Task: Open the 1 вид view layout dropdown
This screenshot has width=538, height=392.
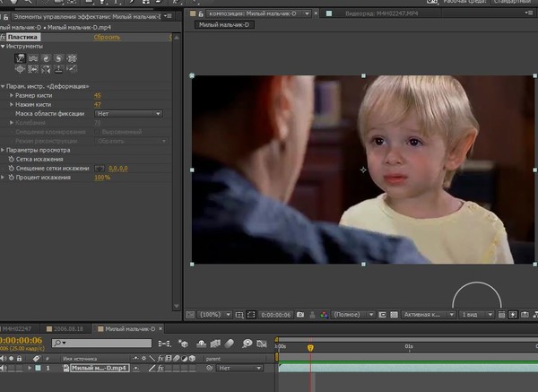Action: [477, 315]
